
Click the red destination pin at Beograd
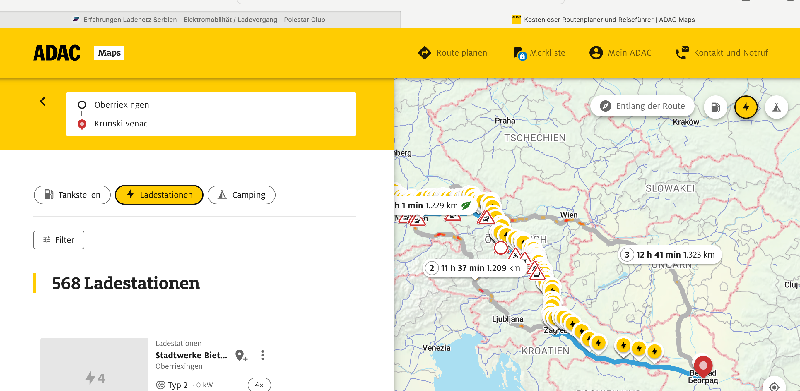705,366
